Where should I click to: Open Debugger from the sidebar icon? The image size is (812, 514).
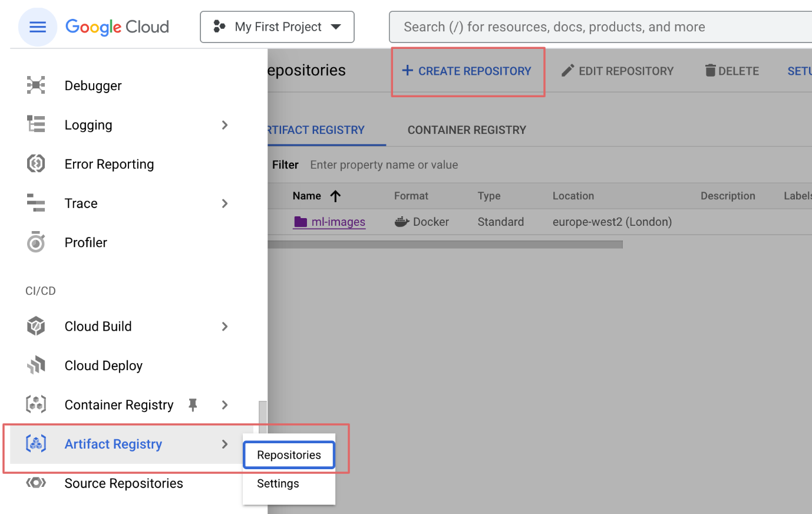(x=36, y=85)
